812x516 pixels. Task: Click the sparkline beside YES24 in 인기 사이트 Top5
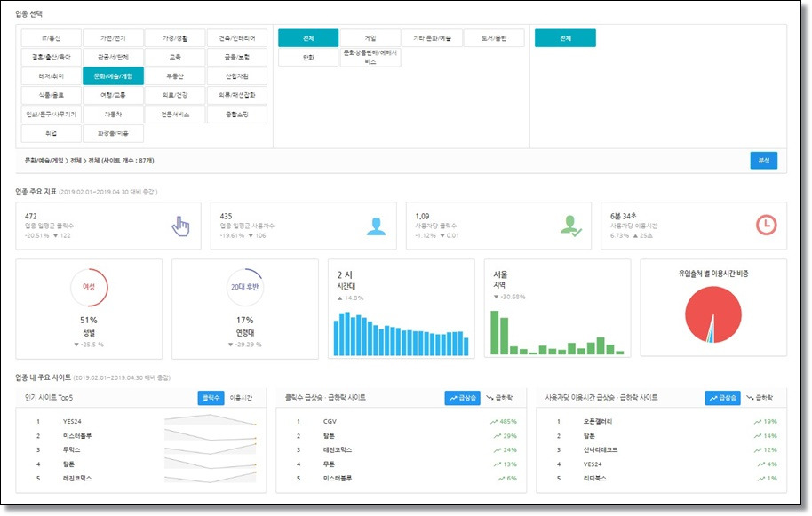(211, 420)
